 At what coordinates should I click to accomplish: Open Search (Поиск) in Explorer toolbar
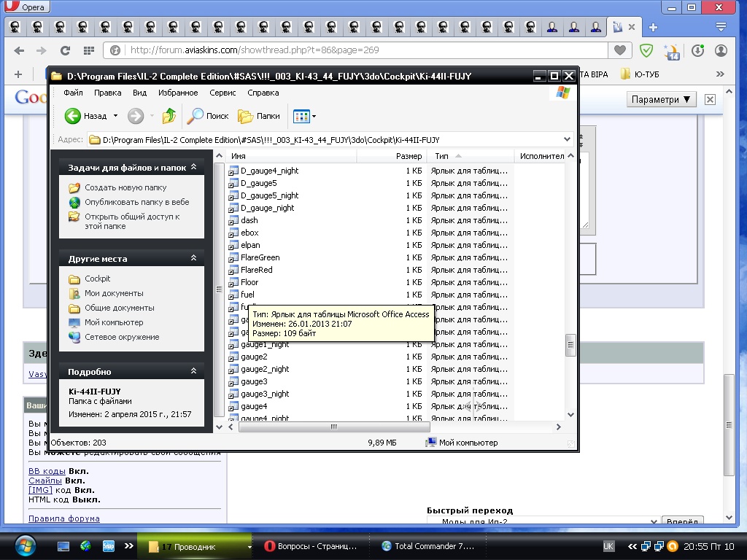pos(208,116)
